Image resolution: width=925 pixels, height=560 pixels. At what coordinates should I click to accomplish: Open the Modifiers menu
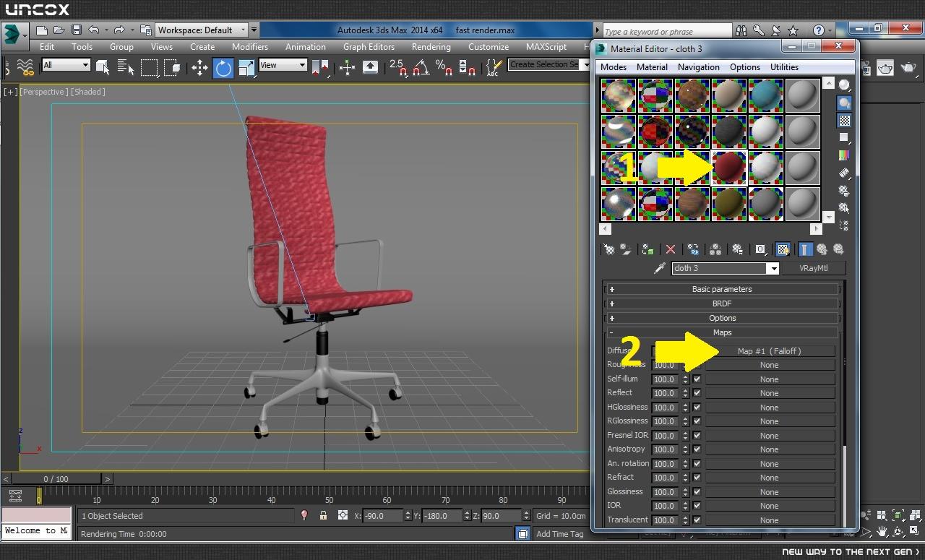pos(250,47)
